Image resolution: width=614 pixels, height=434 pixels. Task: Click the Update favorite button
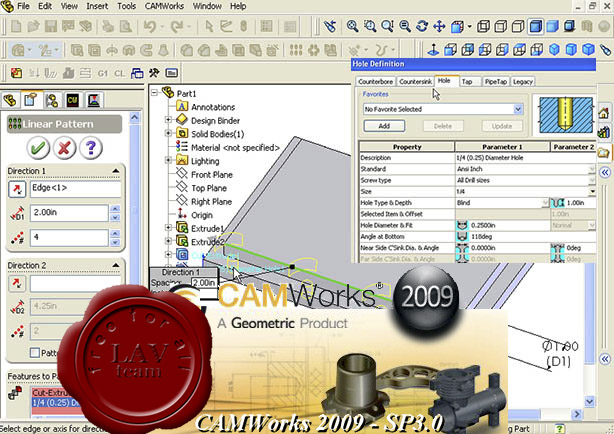502,126
